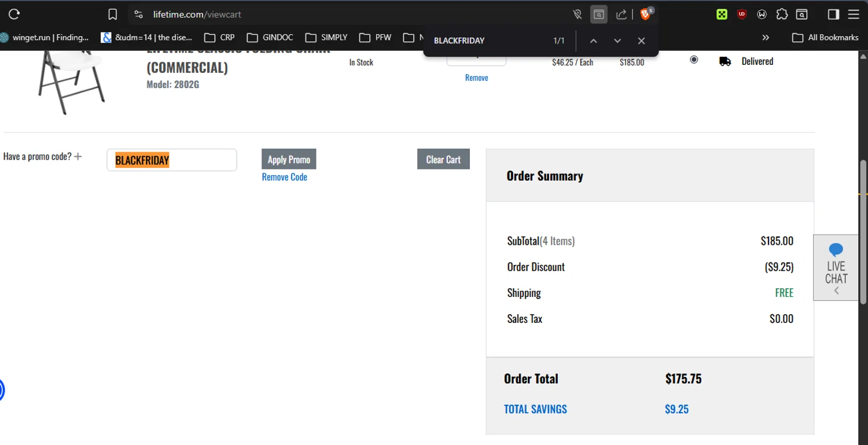Click the folding chair product thumbnail
The height and width of the screenshot is (445, 868).
pos(71,82)
